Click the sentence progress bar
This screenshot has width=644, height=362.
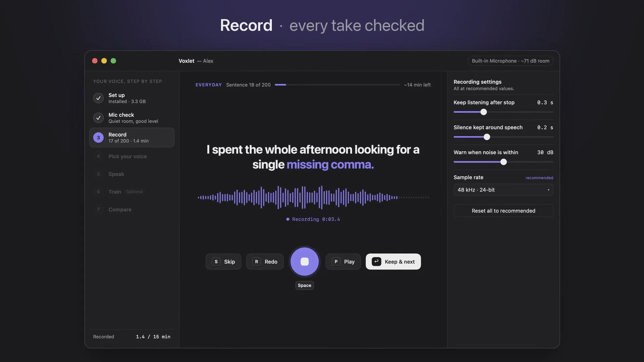point(337,85)
